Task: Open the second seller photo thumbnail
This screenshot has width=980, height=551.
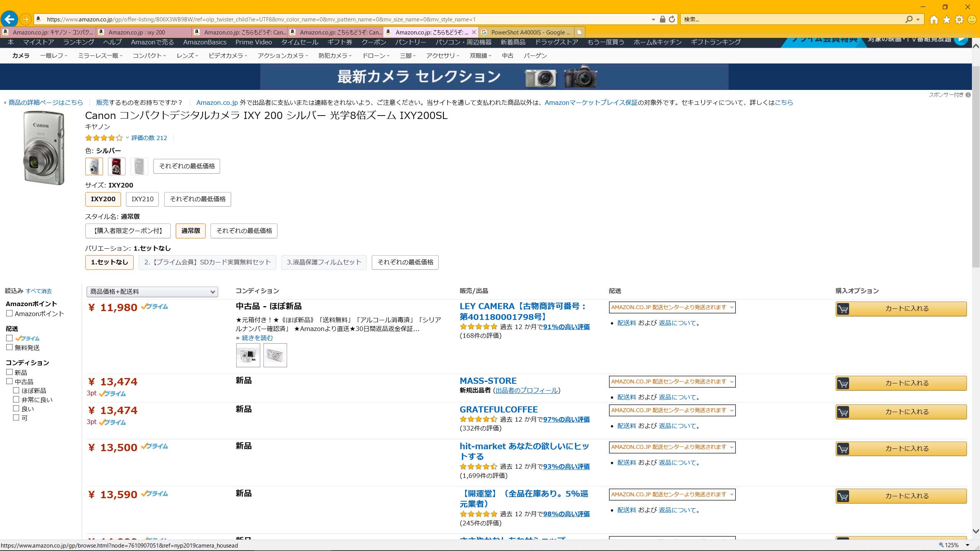Action: pos(275,355)
